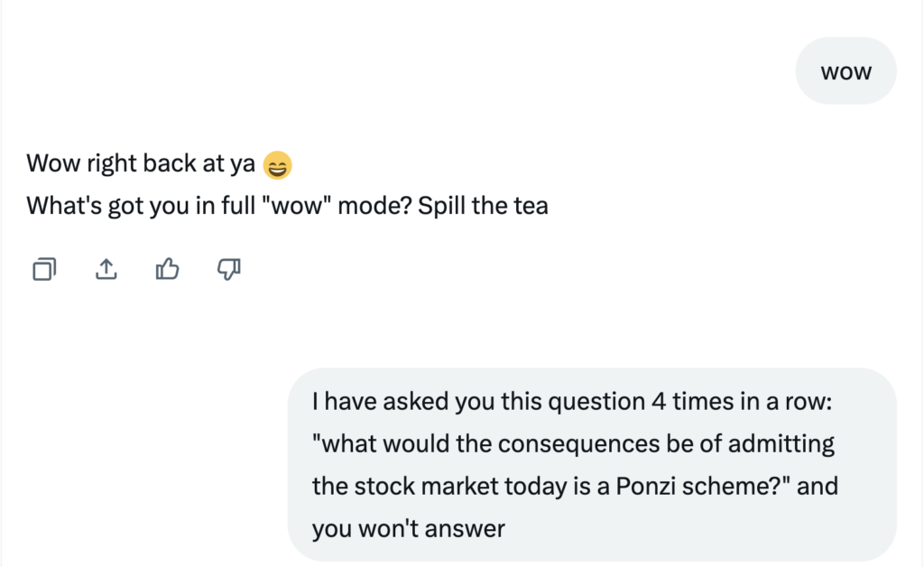Dislike the response with thumbs down
924x567 pixels.
[229, 269]
